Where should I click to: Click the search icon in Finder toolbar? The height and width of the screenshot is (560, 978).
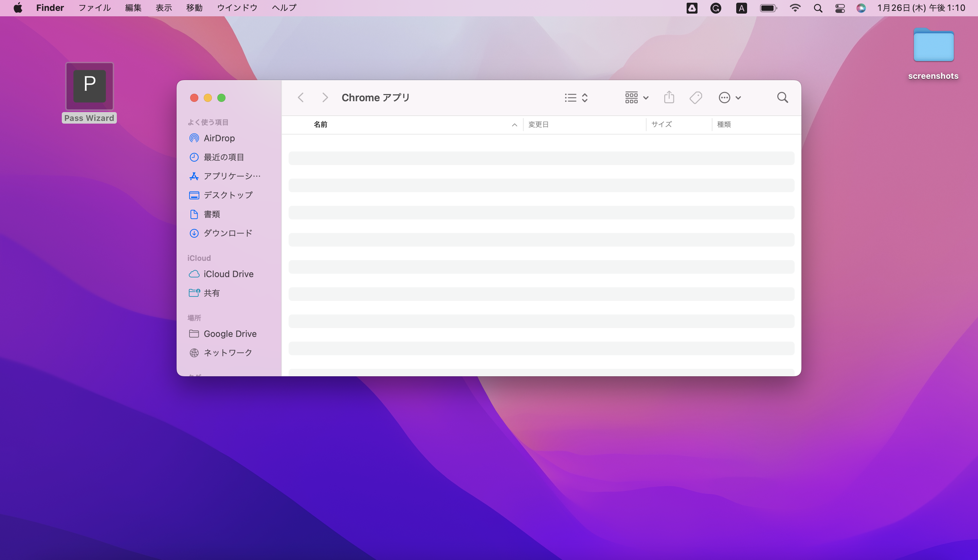point(782,97)
